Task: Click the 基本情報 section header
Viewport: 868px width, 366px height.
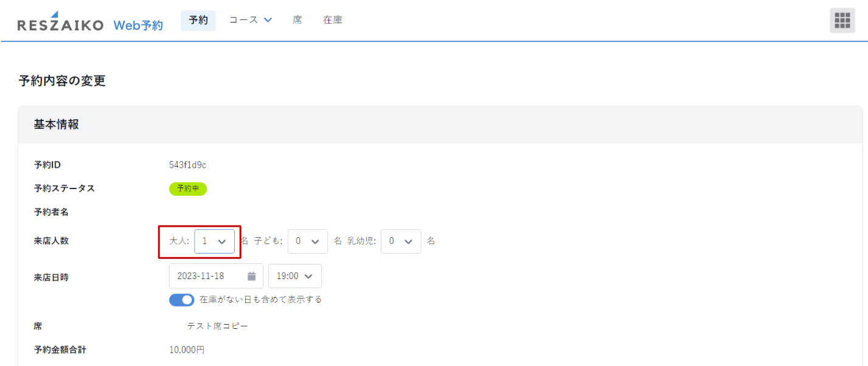Action: coord(57,125)
